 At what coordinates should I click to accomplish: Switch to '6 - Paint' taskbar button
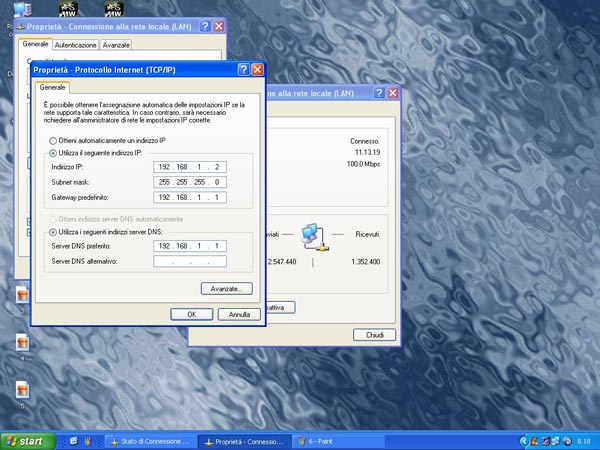click(x=339, y=441)
